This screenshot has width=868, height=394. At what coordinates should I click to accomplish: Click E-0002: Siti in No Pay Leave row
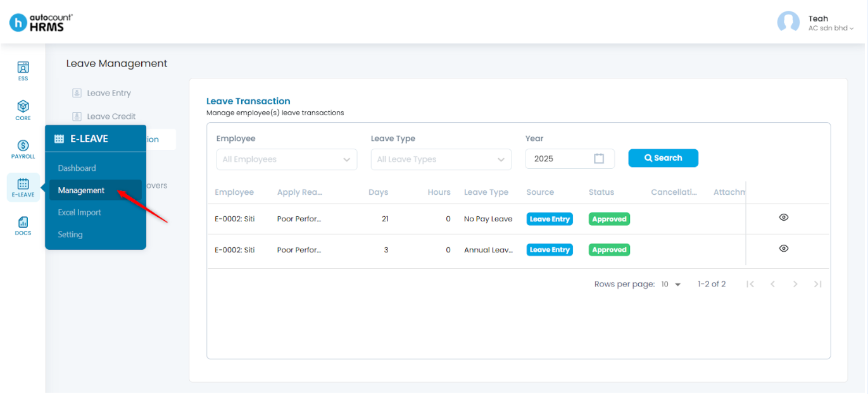coord(234,219)
